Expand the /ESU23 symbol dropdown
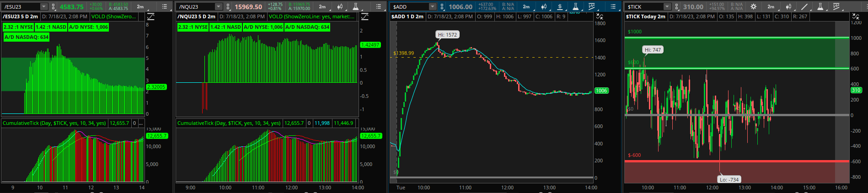Image resolution: width=868 pixels, height=193 pixels. coord(43,7)
